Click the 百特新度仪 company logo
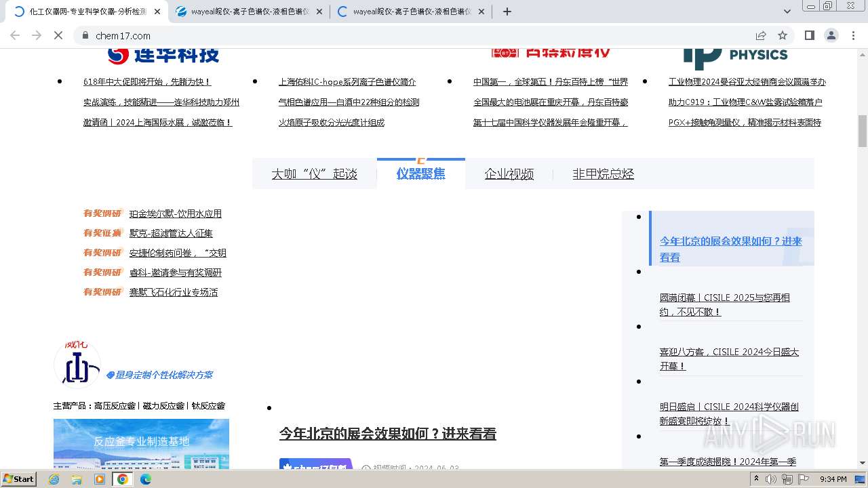Viewport: 868px width, 488px height. click(x=551, y=53)
